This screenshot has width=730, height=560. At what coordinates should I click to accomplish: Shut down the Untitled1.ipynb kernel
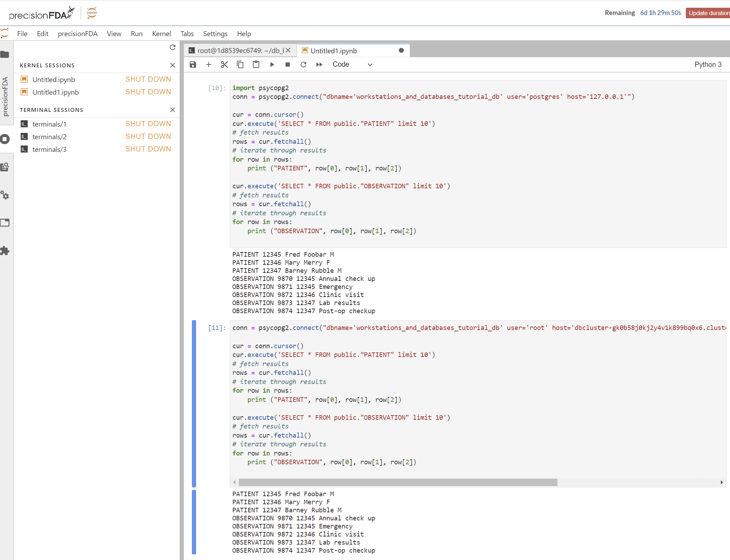148,92
